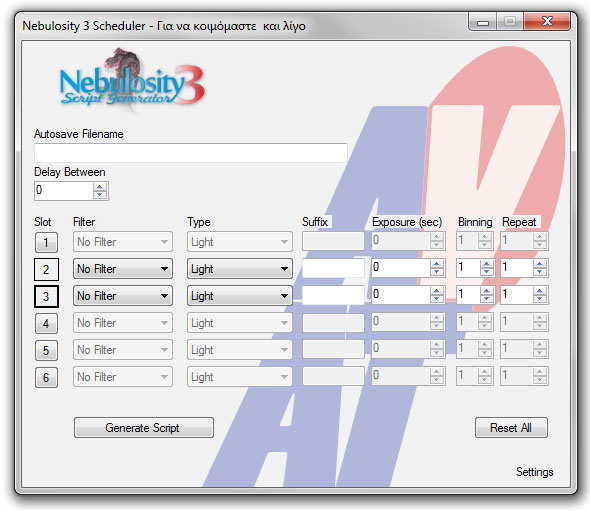Click the Generate Script button

(144, 427)
